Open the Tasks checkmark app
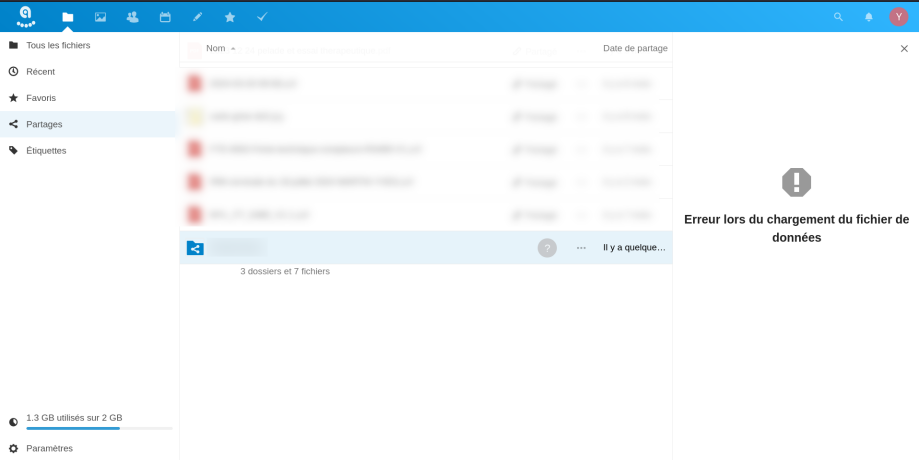 tap(262, 17)
